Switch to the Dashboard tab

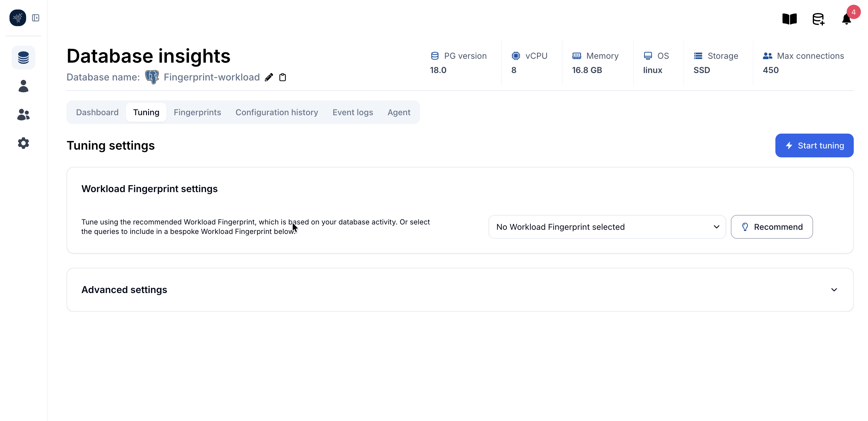[97, 112]
